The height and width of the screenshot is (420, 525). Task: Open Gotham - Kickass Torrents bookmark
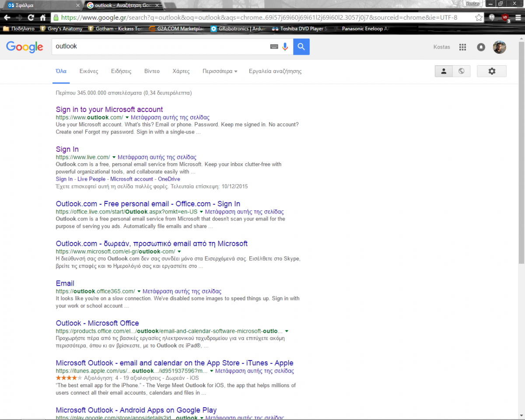point(115,29)
